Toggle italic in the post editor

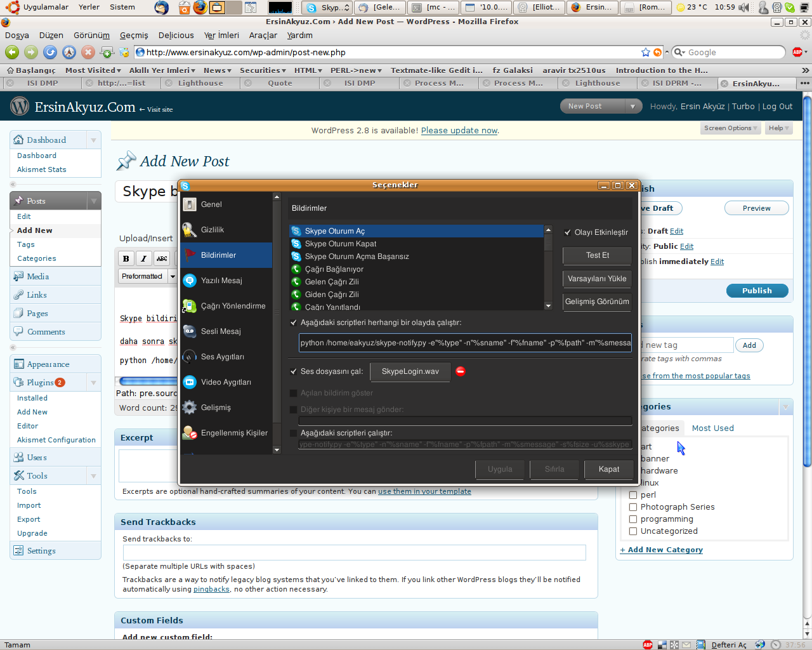tap(144, 258)
